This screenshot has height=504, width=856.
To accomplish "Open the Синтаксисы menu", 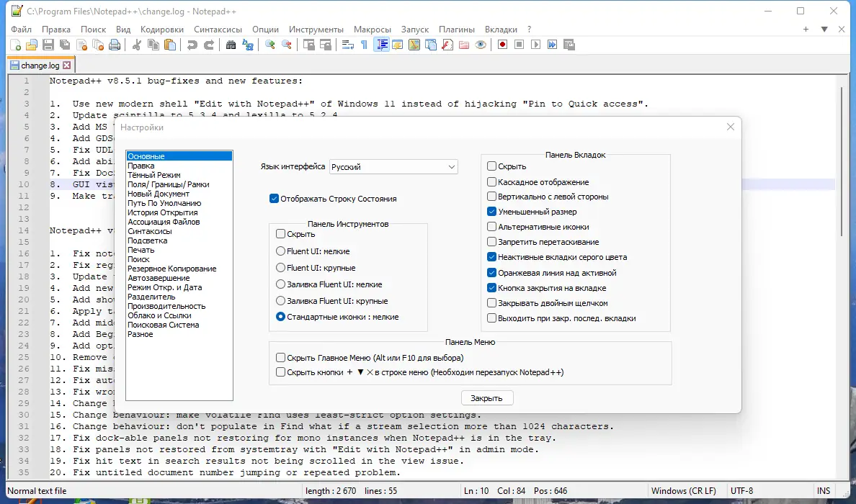I will (x=218, y=30).
